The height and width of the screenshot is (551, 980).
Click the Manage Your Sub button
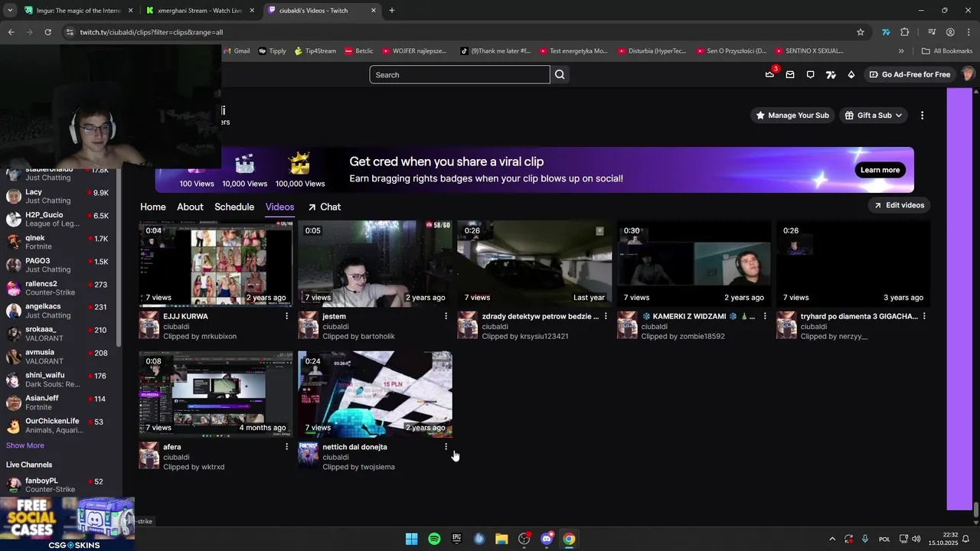pyautogui.click(x=792, y=115)
